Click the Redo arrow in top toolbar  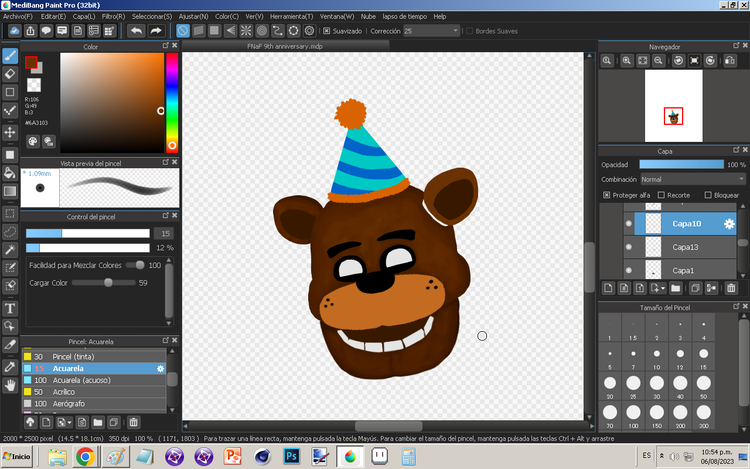[x=156, y=31]
